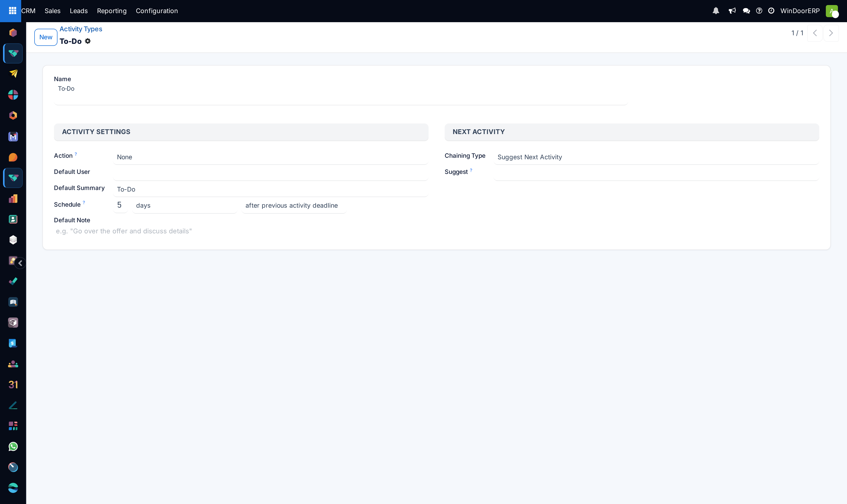Open the Sales menu

coord(53,11)
